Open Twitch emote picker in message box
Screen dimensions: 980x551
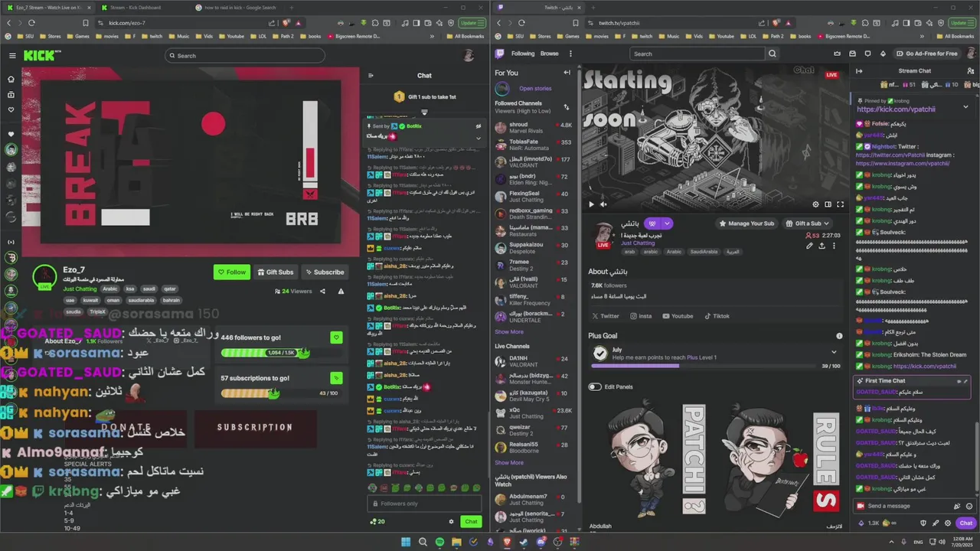pyautogui.click(x=969, y=506)
